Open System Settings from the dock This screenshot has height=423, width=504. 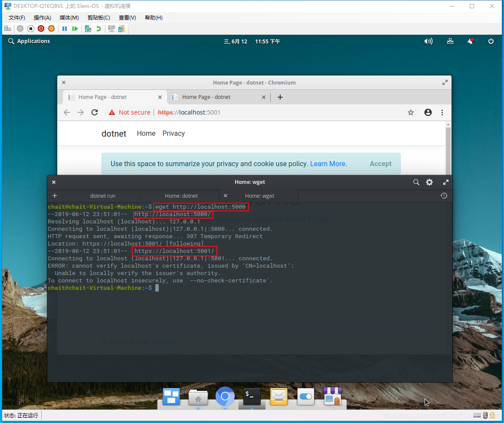(306, 397)
